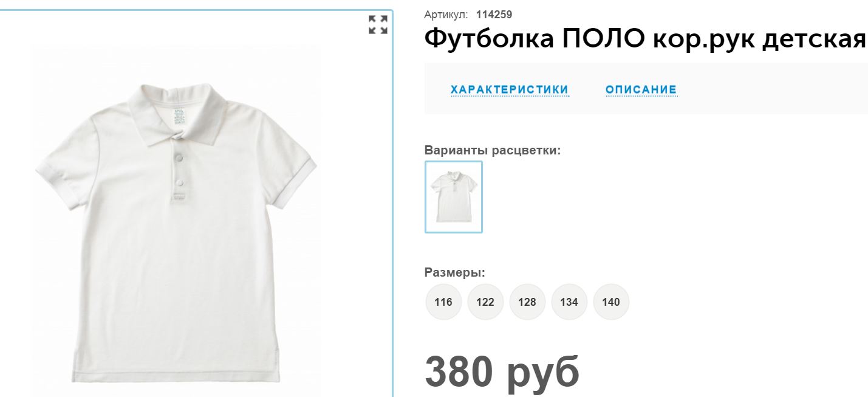Screen dimensions: 868x397
Task: Choose size 134
Action: [569, 302]
